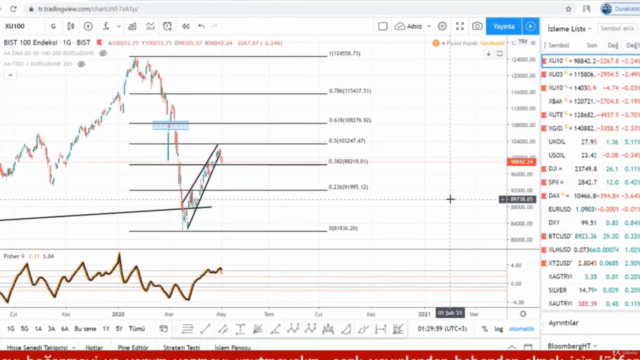Select the fan lines drawing tool

[258, 329]
